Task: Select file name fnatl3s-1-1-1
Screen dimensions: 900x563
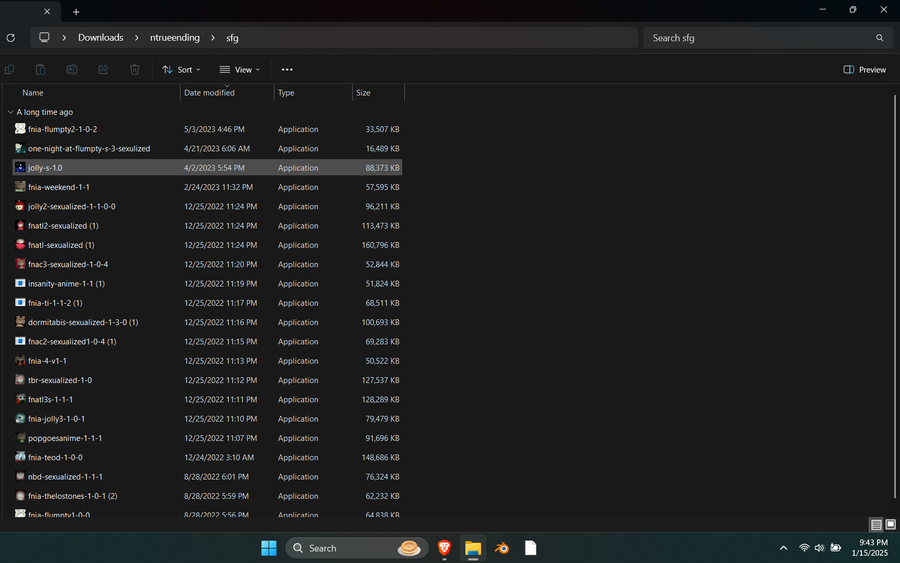Action: click(x=51, y=399)
